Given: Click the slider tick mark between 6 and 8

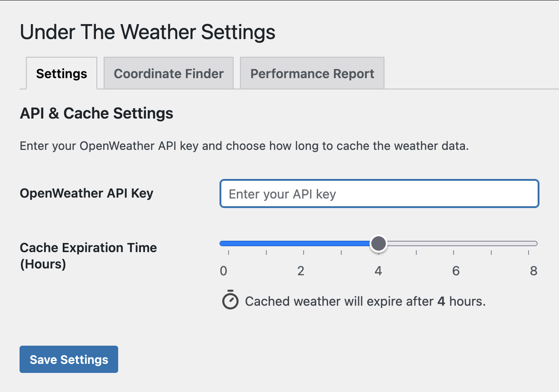Looking at the screenshot, I should tap(491, 252).
